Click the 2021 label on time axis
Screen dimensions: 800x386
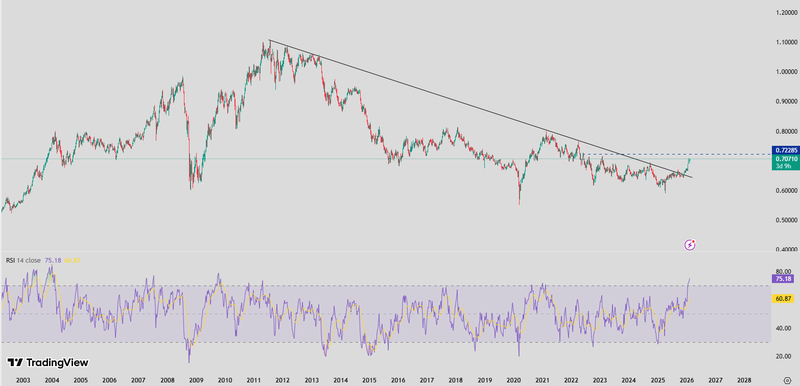point(543,380)
